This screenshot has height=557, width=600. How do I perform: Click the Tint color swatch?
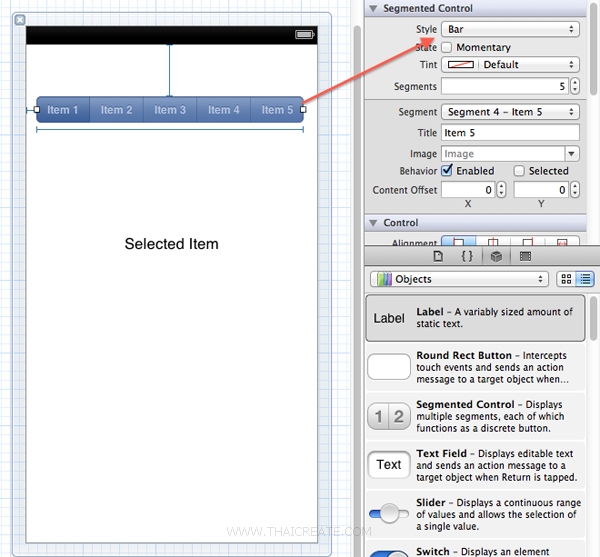point(461,65)
